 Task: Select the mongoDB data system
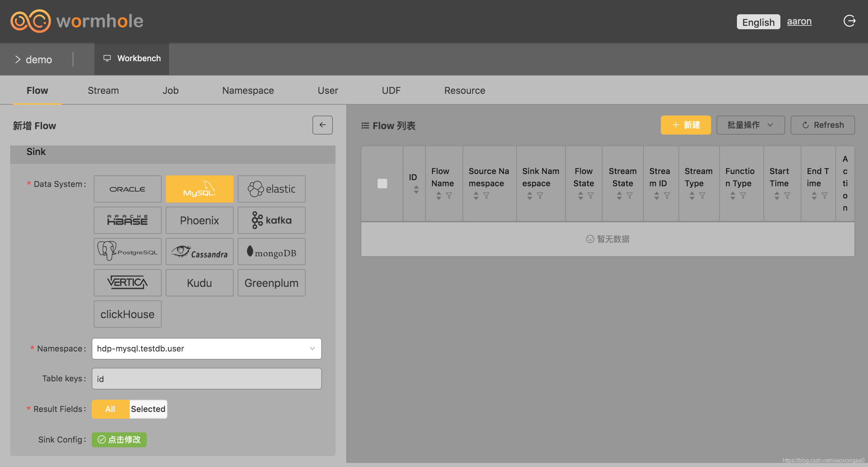[x=271, y=252]
